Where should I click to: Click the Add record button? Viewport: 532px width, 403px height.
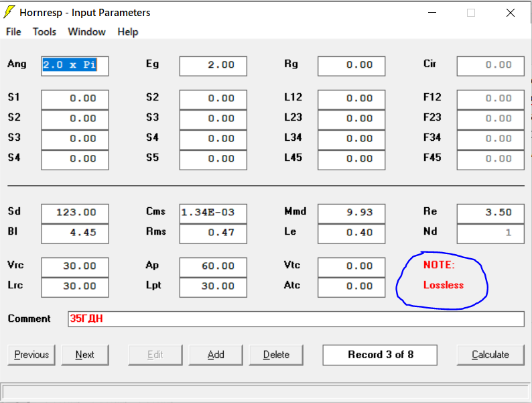pyautogui.click(x=216, y=355)
